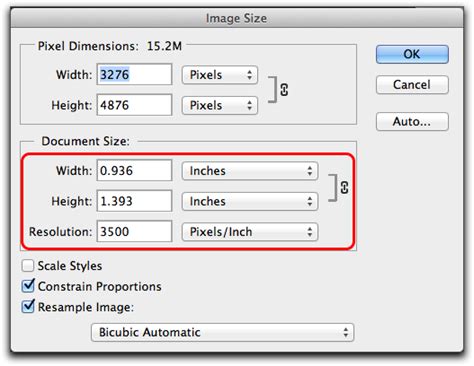Expand the Bicubic Automatic resample dropdown
The width and height of the screenshot is (474, 366).
point(222,332)
